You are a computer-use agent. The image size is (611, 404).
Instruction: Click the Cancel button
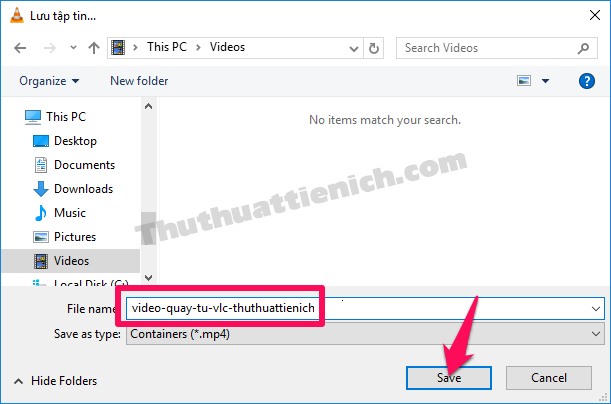tap(549, 378)
